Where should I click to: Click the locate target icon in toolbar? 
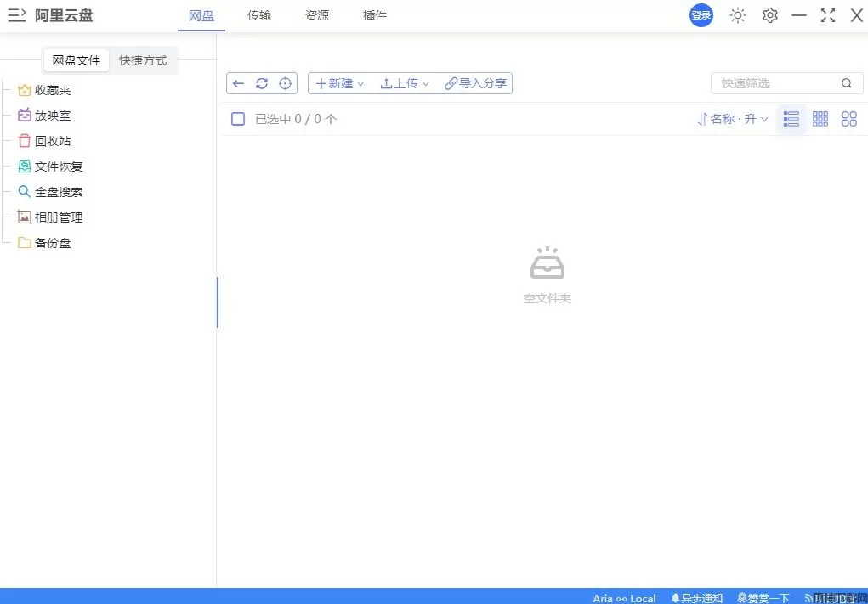(286, 83)
